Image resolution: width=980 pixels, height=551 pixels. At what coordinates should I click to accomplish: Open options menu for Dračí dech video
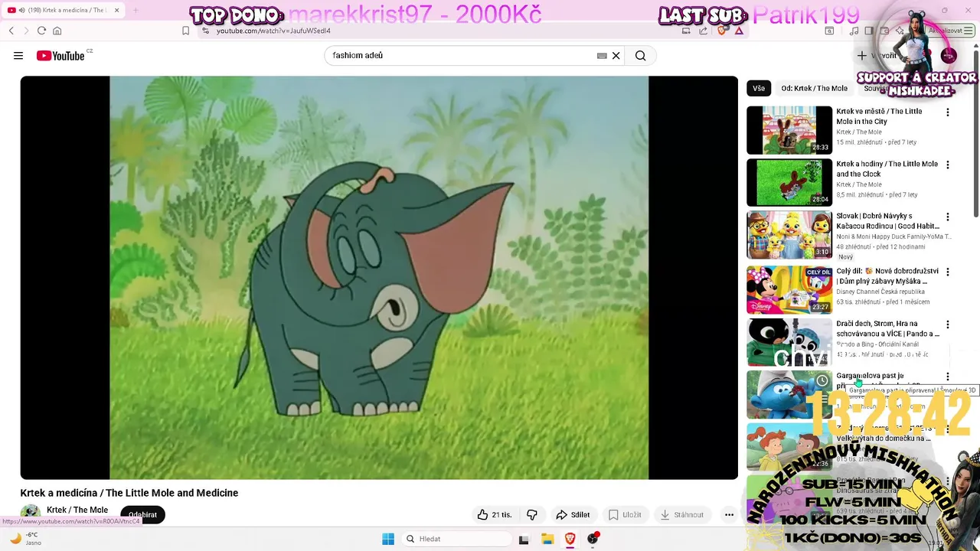coord(948,324)
